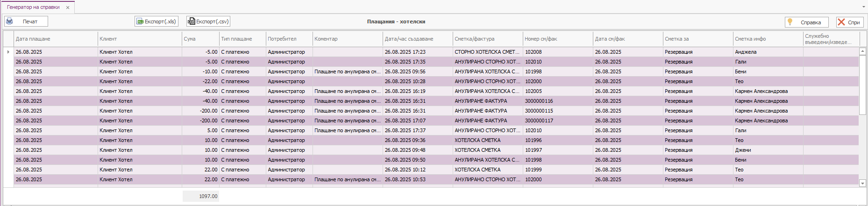Switch to the Генератор на справки tab
Image resolution: width=868 pixels, height=206 pixels.
33,7
